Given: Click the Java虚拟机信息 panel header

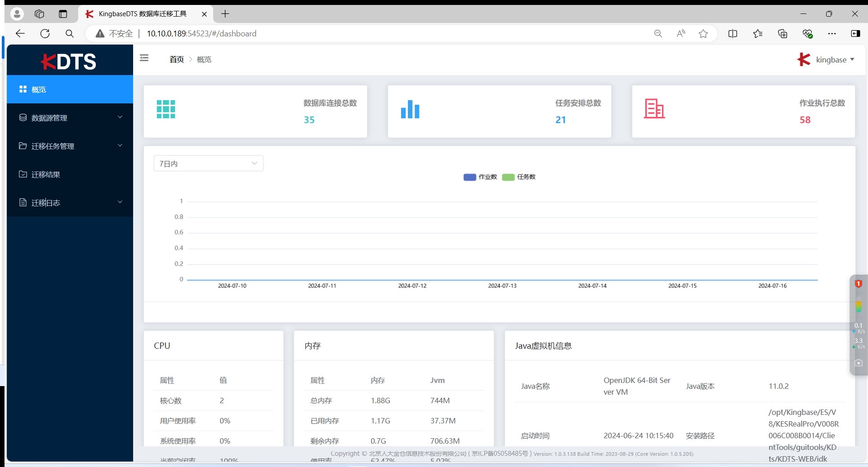Looking at the screenshot, I should pos(543,346).
